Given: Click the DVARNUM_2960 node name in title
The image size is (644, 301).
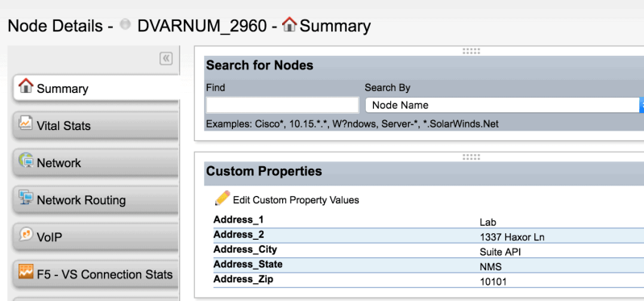Looking at the screenshot, I should (202, 26).
